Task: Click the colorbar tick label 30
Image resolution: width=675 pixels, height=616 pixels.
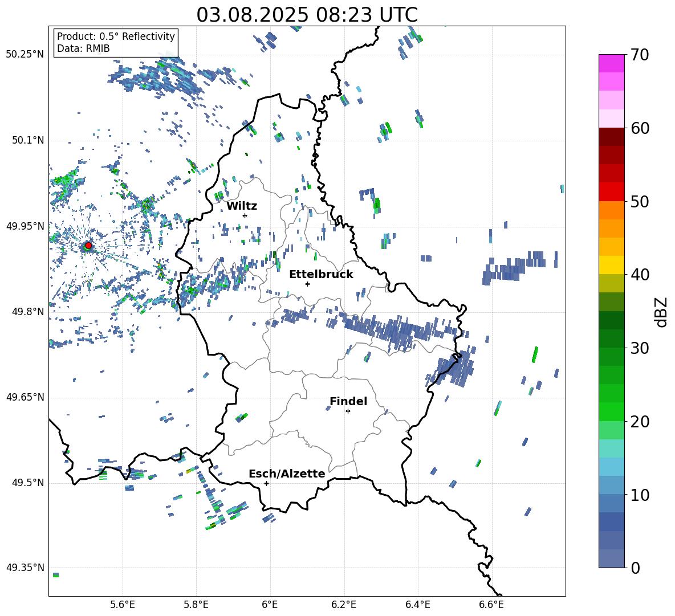Action: 640,348
